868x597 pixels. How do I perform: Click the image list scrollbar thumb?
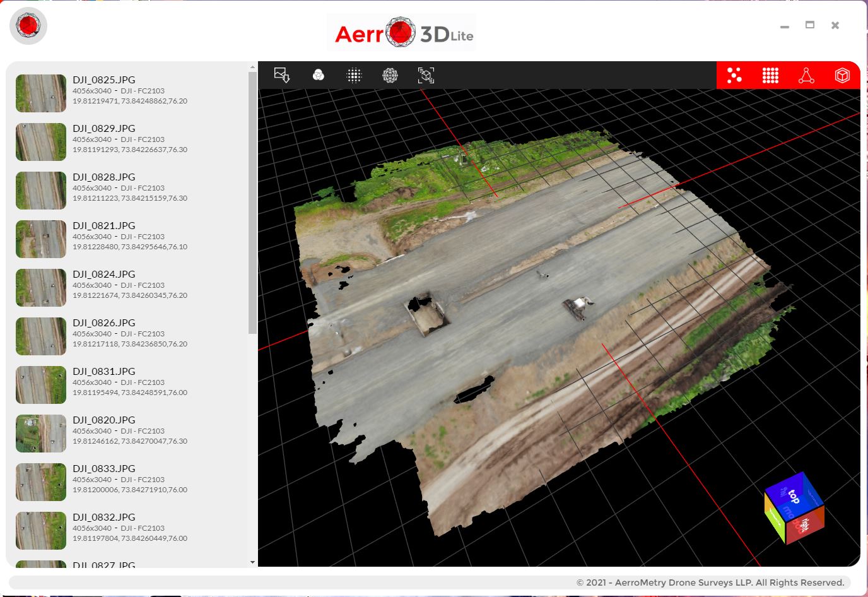[x=252, y=203]
